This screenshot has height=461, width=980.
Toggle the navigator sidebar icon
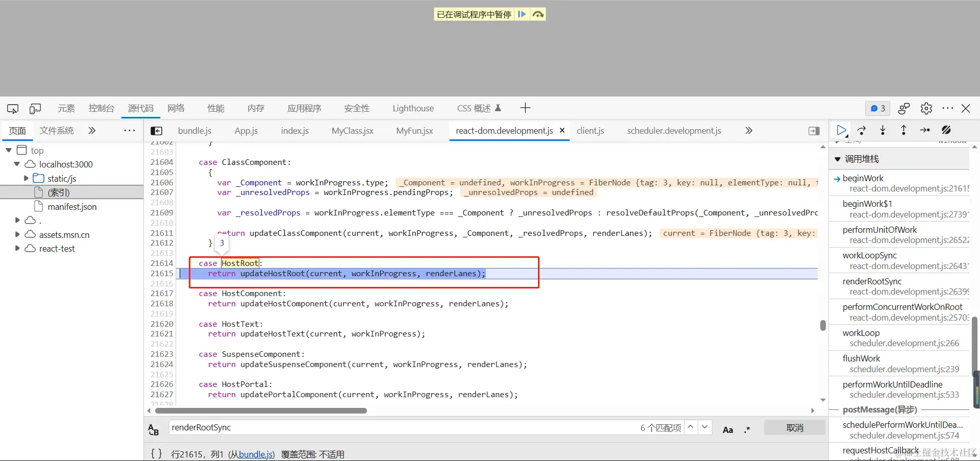[157, 131]
